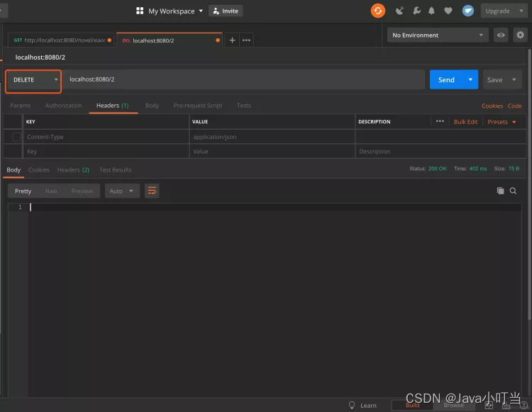Click the vertical scrollbar on right

(x=529, y=184)
